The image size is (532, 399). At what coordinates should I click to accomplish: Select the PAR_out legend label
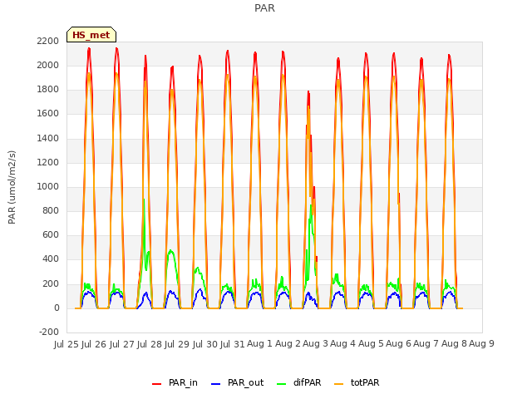pos(246,382)
